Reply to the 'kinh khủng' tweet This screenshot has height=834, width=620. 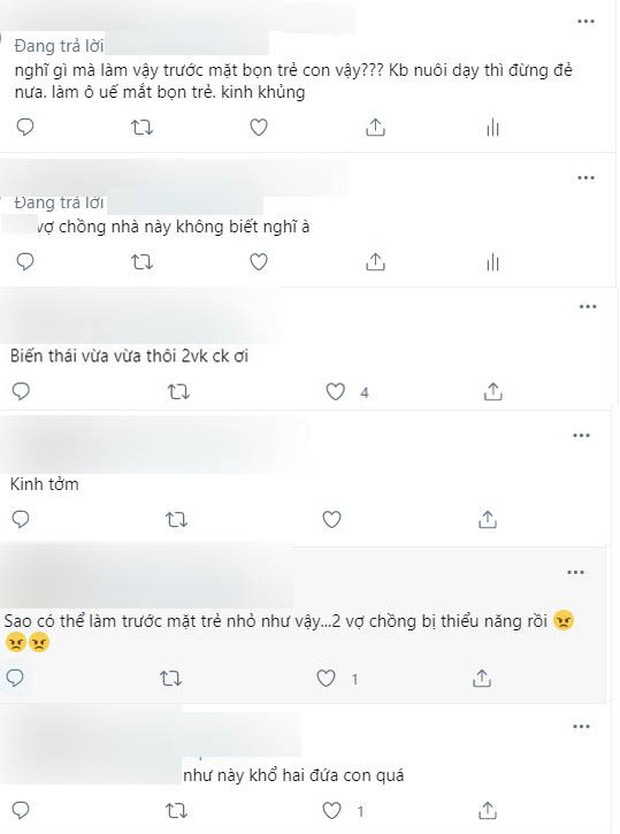click(x=25, y=127)
